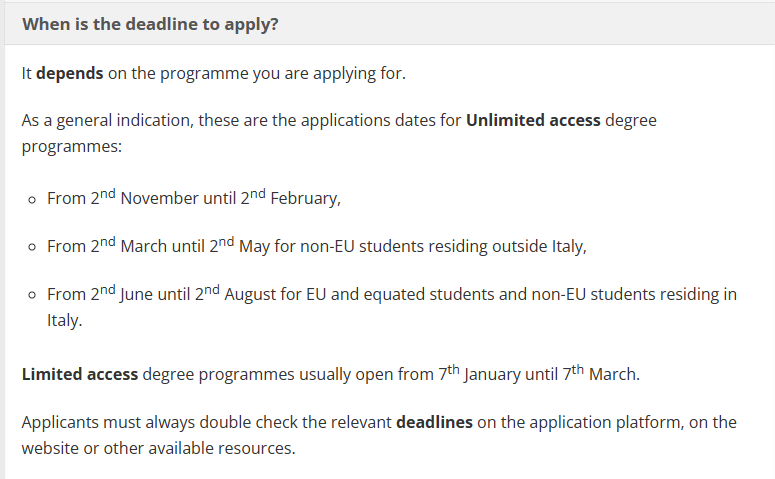Click the word "January" in the Limited access line
Image resolution: width=775 pixels, height=479 pixels.
(x=495, y=376)
